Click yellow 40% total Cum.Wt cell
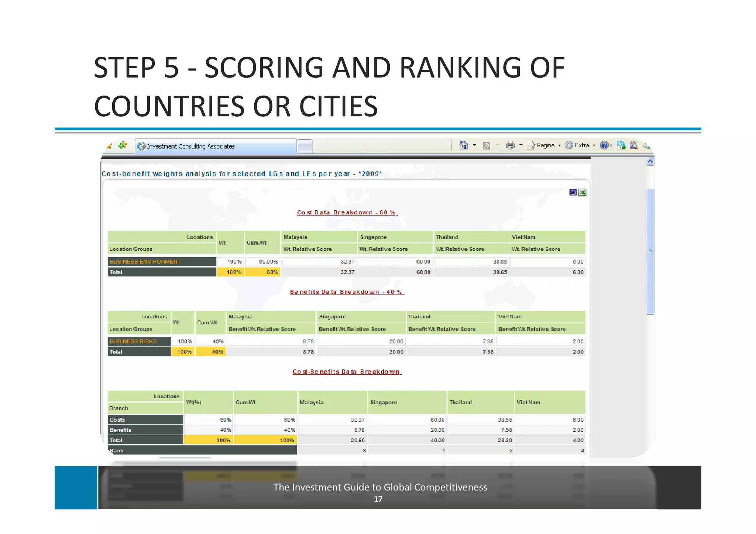The height and width of the screenshot is (534, 756). point(210,352)
